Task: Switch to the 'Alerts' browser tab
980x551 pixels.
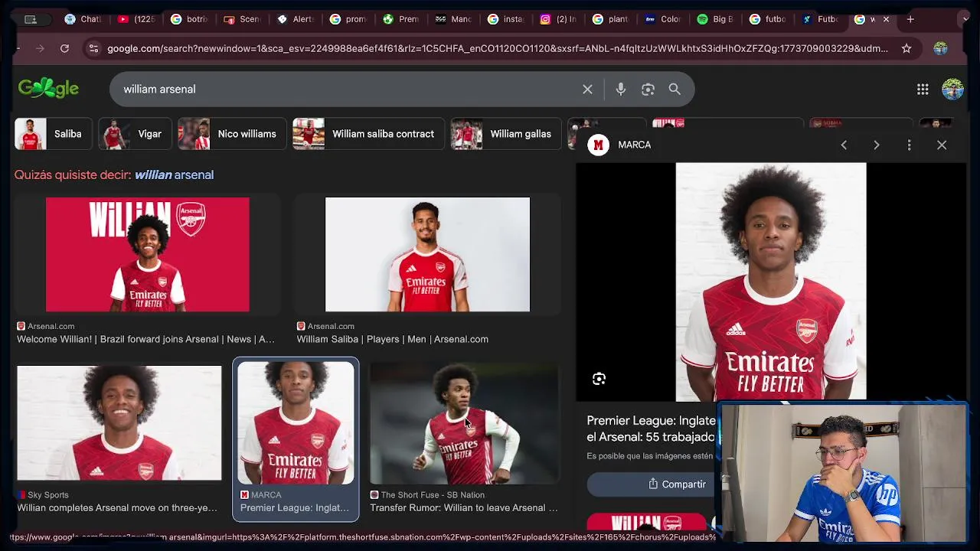Action: (x=294, y=19)
